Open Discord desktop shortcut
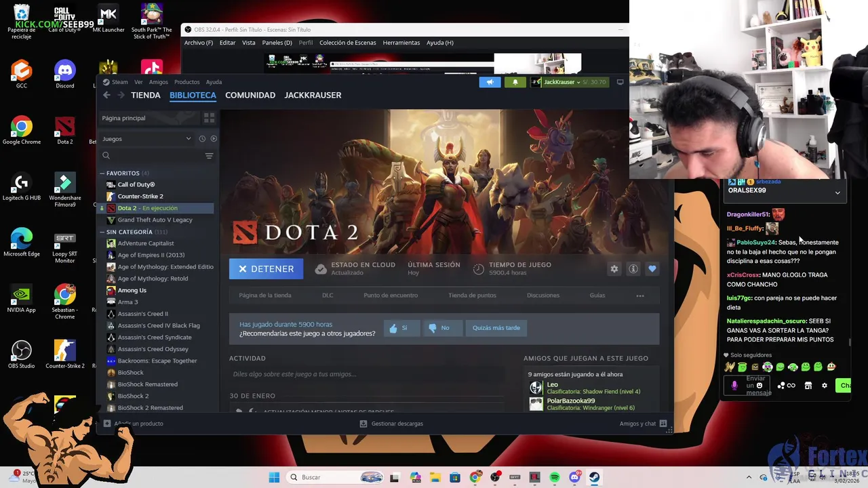This screenshot has height=488, width=868. tap(65, 74)
